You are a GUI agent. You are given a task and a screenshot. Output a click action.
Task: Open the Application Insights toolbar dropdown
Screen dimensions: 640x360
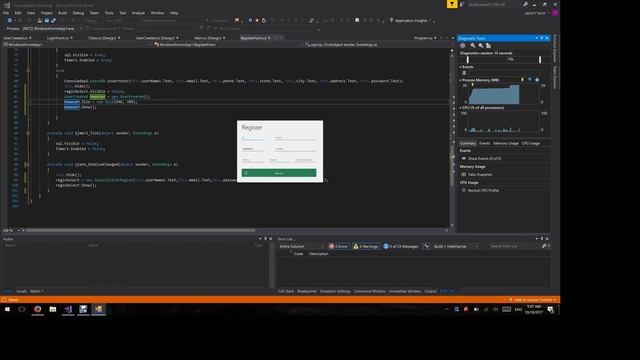click(411, 20)
